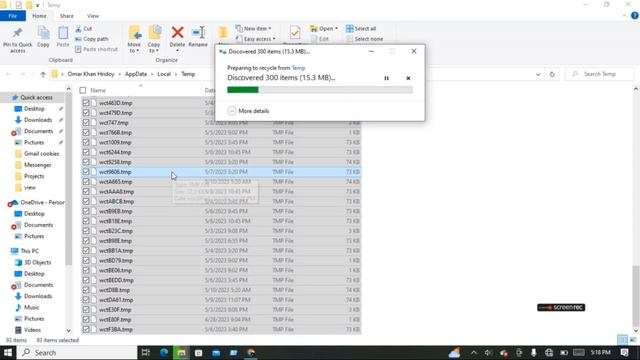
Task: Switch to details view layout icon
Action: [x=622, y=340]
